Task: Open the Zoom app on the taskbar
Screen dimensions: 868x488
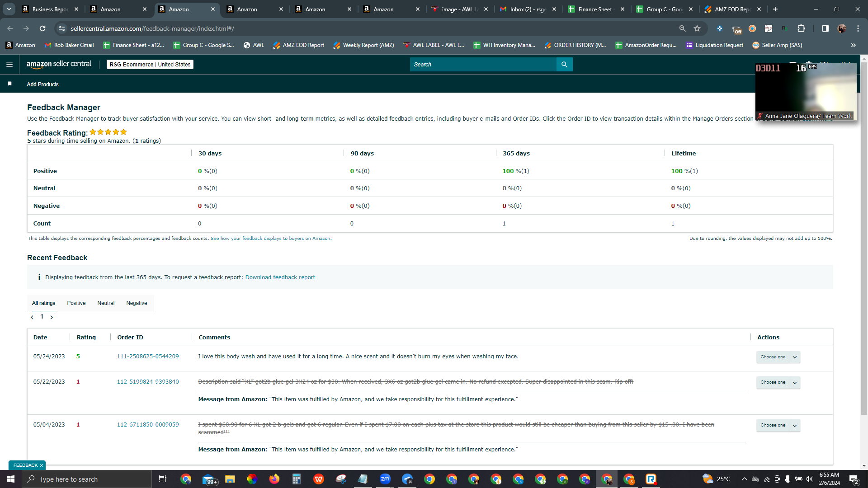Action: click(x=385, y=479)
